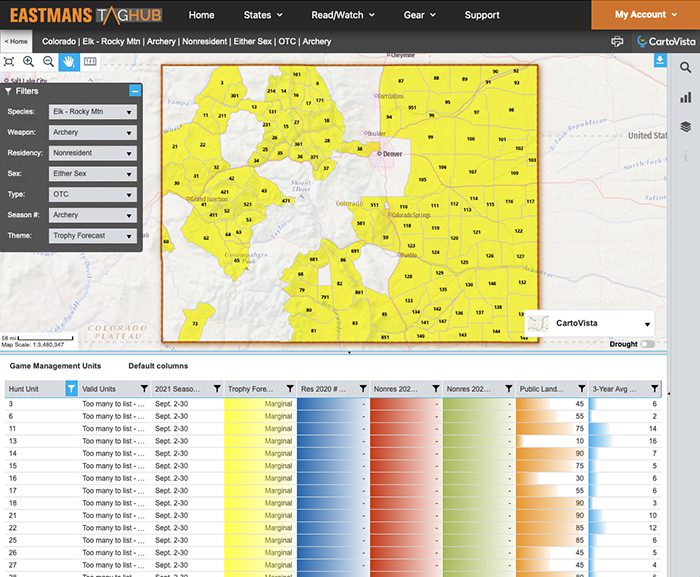Click the Sept. 2-30 cell for unit 21
The height and width of the screenshot is (577, 700).
click(171, 515)
